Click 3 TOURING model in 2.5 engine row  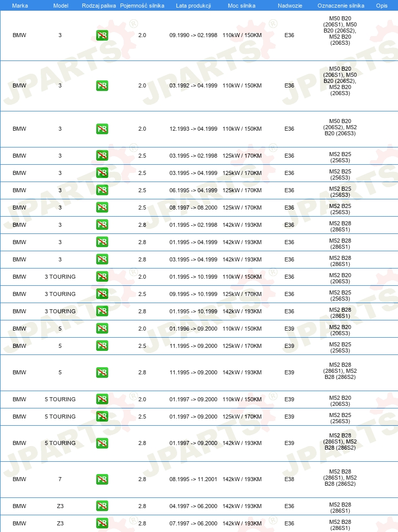(60, 294)
